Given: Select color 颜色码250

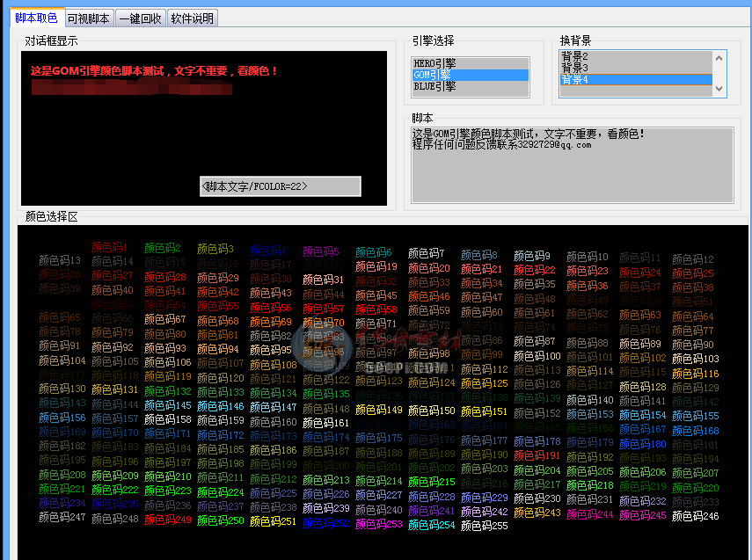Looking at the screenshot, I should (x=221, y=520).
